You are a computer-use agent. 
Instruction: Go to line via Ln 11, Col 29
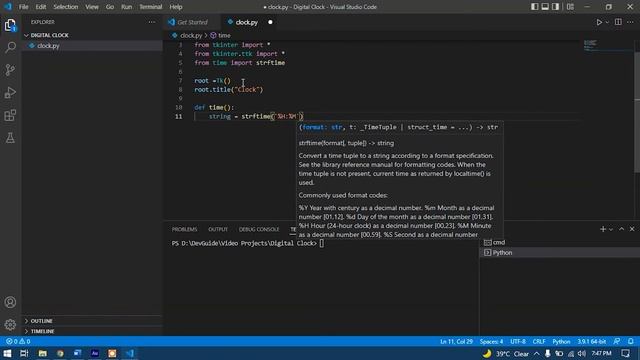[x=456, y=342]
